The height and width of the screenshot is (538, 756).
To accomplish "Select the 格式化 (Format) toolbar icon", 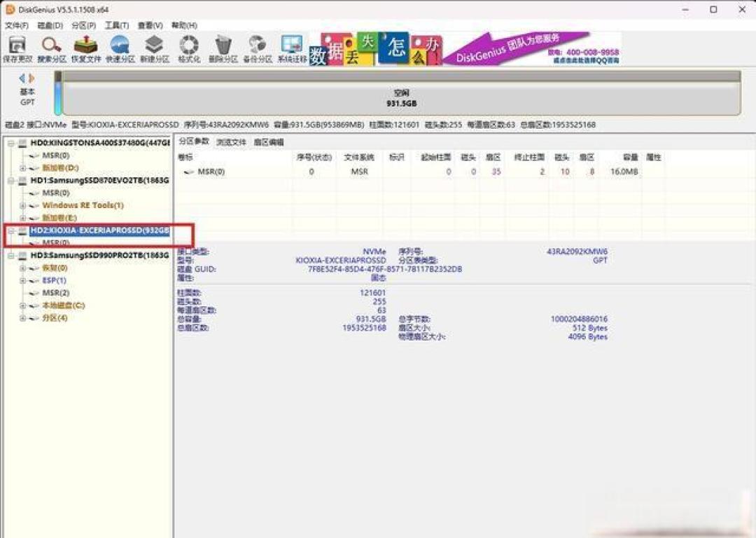I will coord(189,49).
